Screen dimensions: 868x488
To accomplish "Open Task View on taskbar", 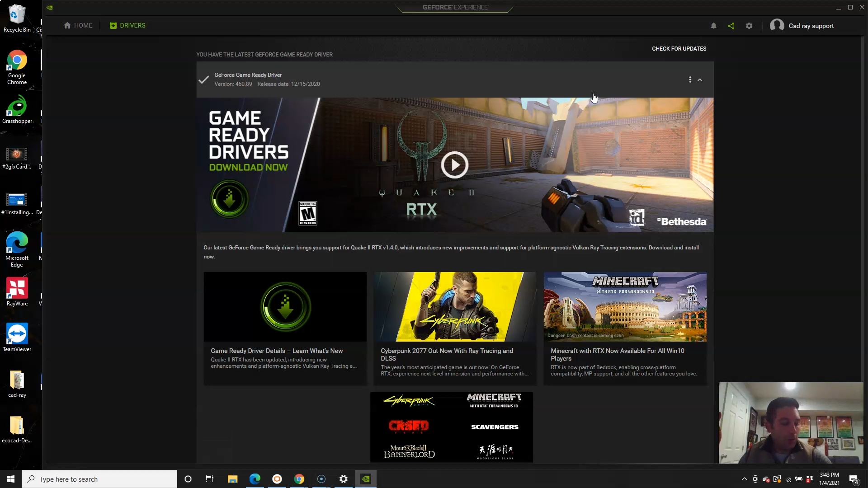I will pyautogui.click(x=210, y=479).
